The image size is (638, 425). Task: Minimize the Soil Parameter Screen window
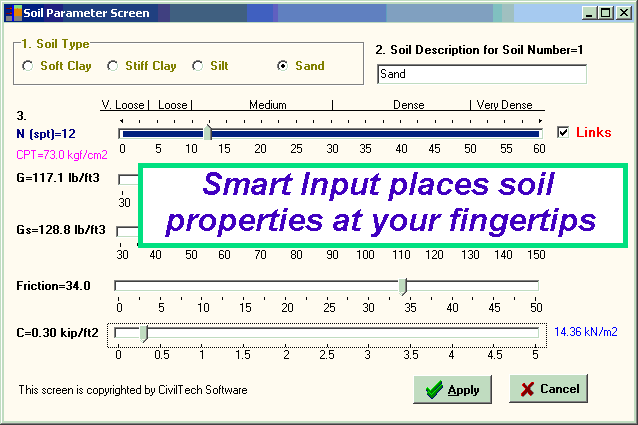coord(588,13)
